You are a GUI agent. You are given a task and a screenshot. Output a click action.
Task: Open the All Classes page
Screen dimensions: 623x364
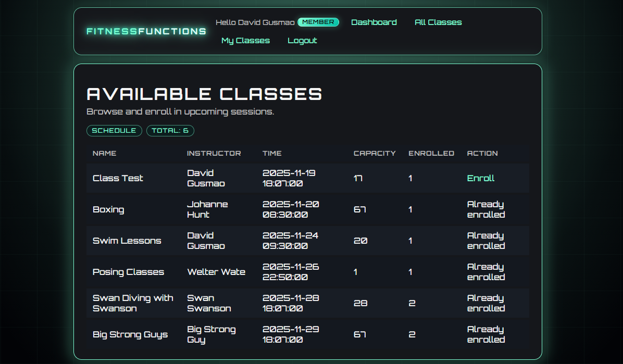coord(438,22)
